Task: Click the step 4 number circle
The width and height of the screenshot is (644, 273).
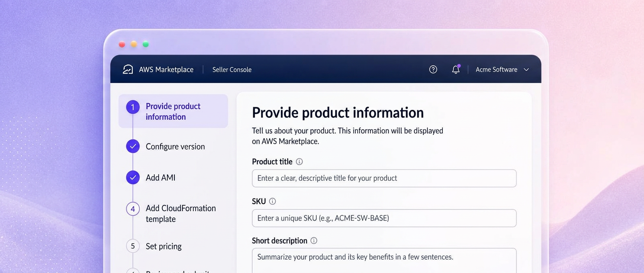Action: pyautogui.click(x=133, y=209)
